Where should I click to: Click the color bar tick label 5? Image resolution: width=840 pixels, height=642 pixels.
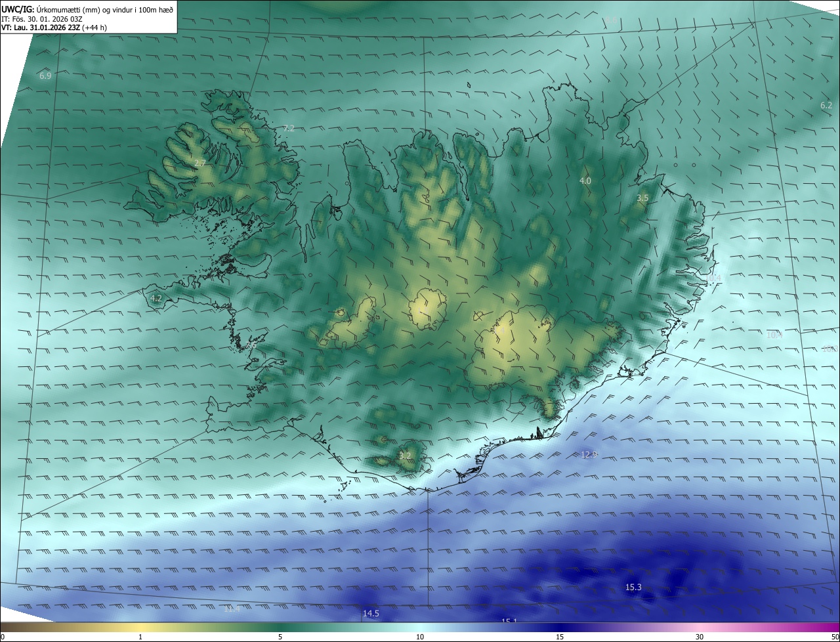tap(280, 637)
